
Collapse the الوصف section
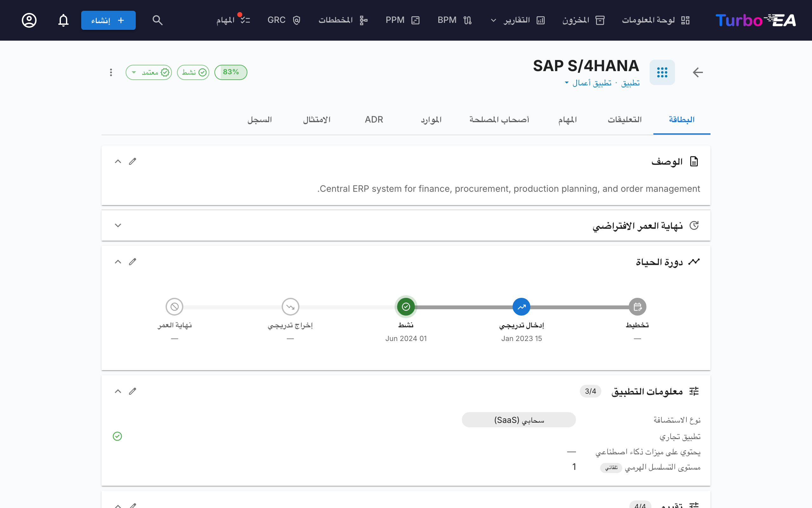tap(118, 162)
